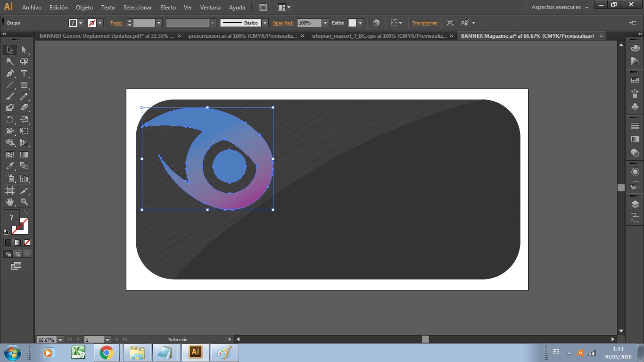Open the Archivo menu

point(32,8)
